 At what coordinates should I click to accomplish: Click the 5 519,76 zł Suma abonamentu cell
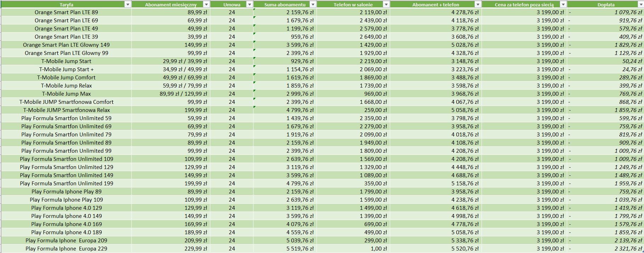tap(285, 248)
